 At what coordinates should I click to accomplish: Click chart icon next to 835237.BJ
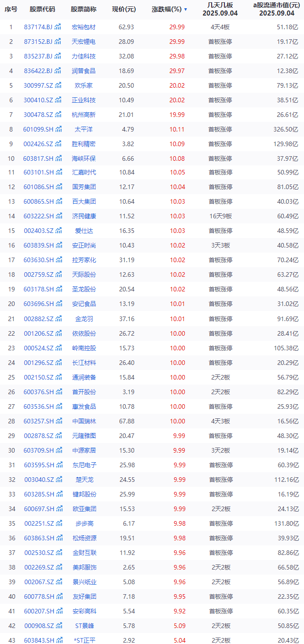pos(58,56)
